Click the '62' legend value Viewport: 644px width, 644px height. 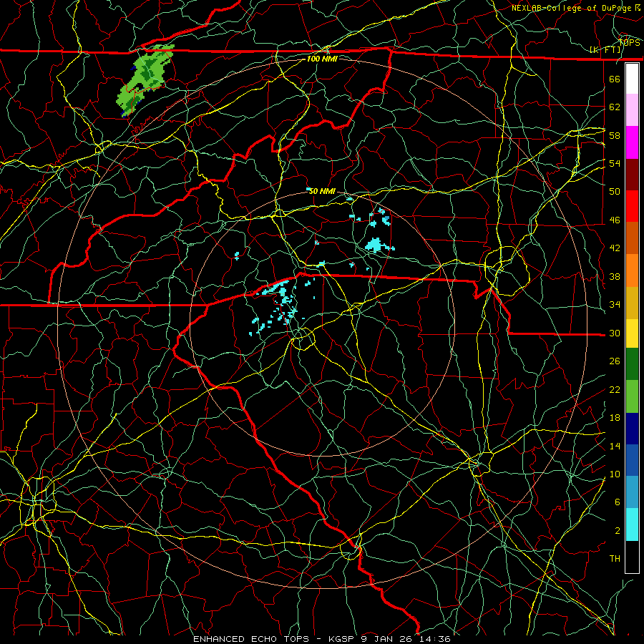pos(615,107)
